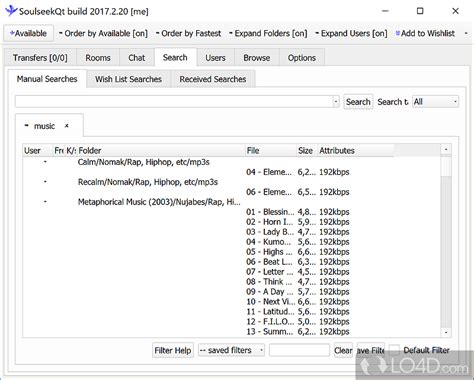Focus the search query input field

pos(174,101)
